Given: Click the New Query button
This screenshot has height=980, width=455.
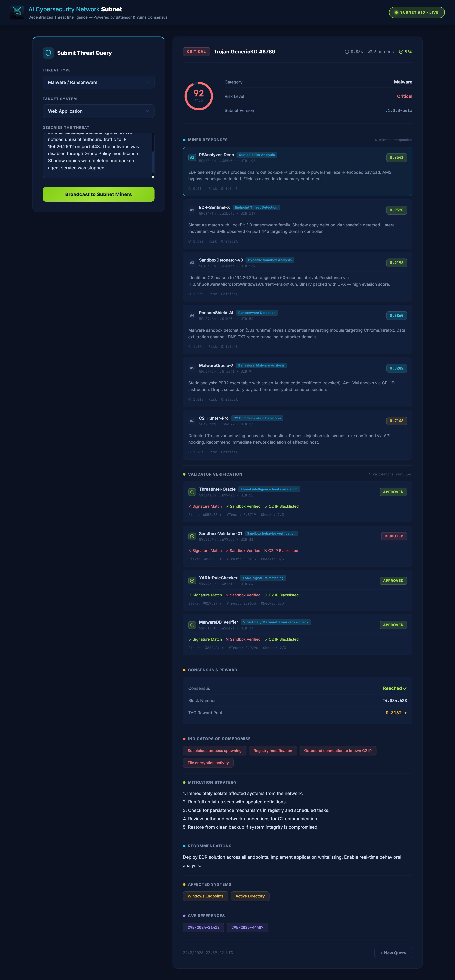Looking at the screenshot, I should 393,953.
